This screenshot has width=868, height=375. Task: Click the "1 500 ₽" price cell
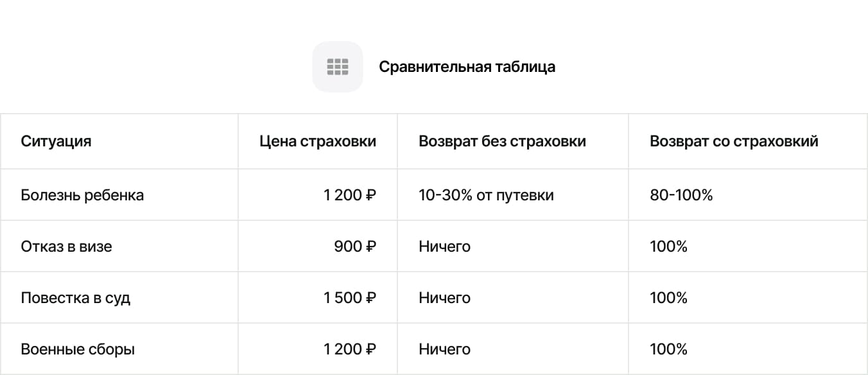click(350, 298)
